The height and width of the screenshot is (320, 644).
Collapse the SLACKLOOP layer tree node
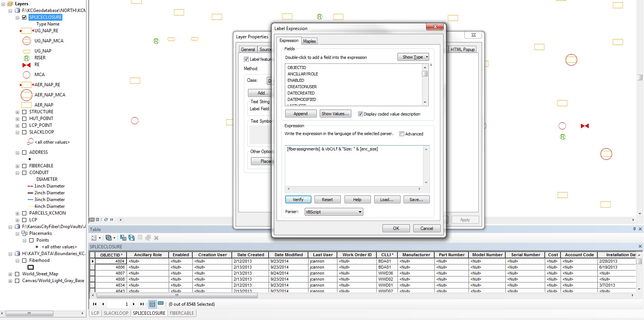pos(17,132)
